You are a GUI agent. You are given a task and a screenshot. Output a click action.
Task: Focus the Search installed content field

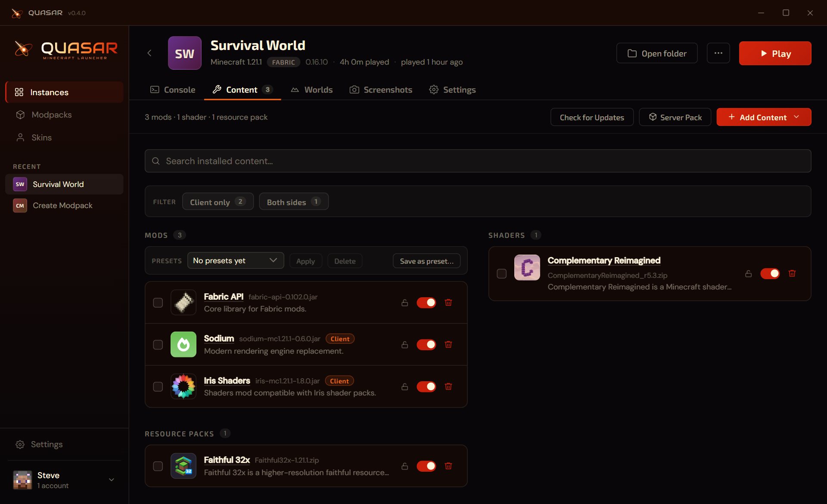[478, 161]
